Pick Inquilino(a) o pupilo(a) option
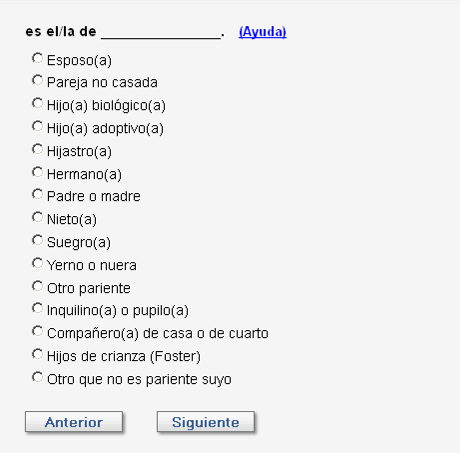Image resolution: width=460 pixels, height=453 pixels. 37,308
